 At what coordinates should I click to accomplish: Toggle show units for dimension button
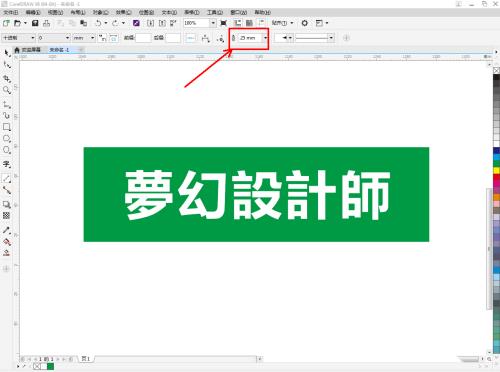pyautogui.click(x=103, y=38)
